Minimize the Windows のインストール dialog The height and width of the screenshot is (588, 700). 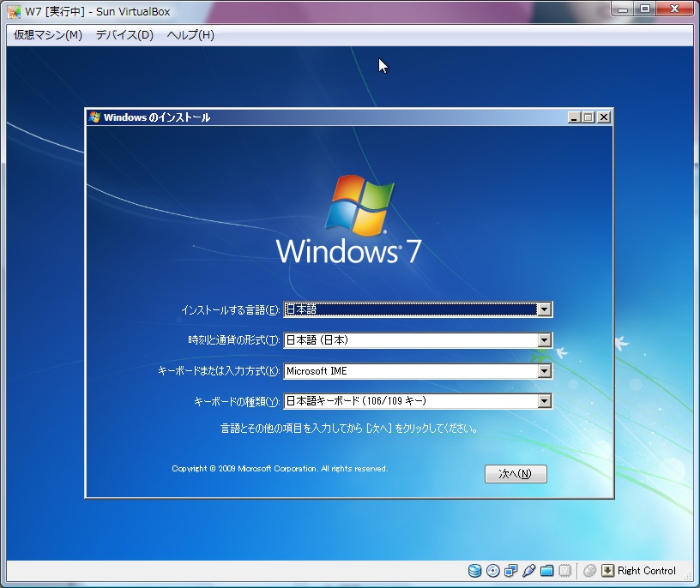click(574, 117)
